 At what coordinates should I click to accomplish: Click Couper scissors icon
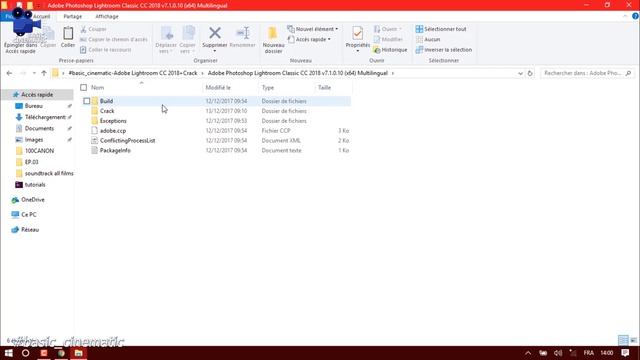(x=83, y=29)
